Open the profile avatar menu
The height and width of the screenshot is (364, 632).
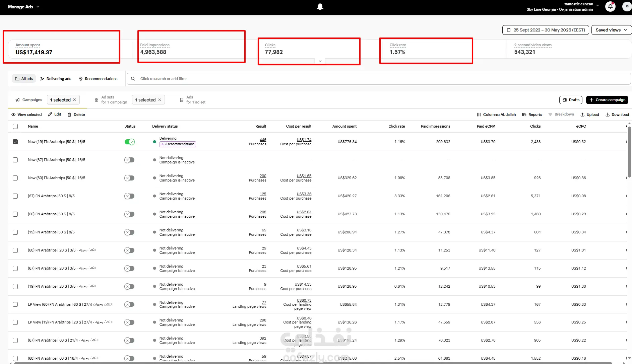tap(627, 6)
